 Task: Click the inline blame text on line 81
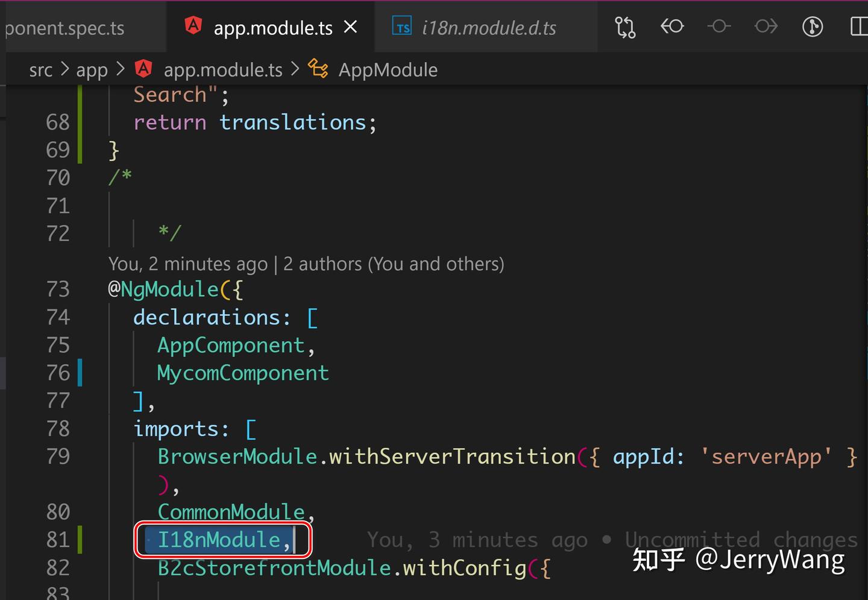pos(612,540)
